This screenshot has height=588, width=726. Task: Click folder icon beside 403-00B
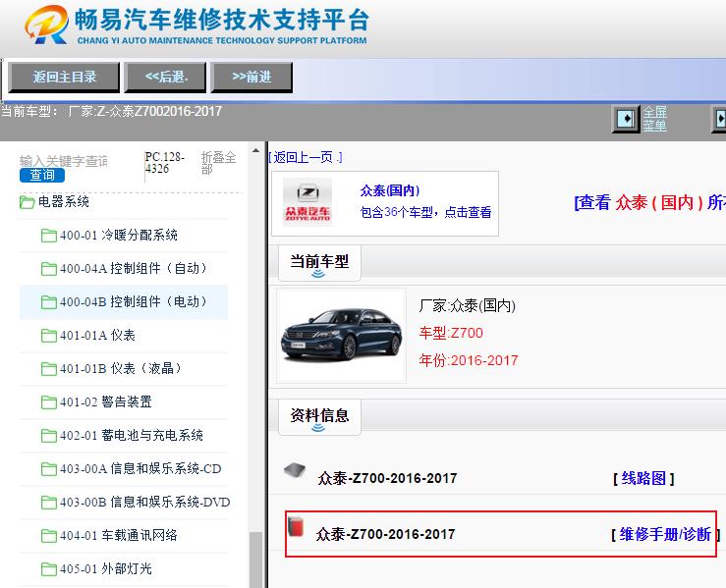[48, 503]
